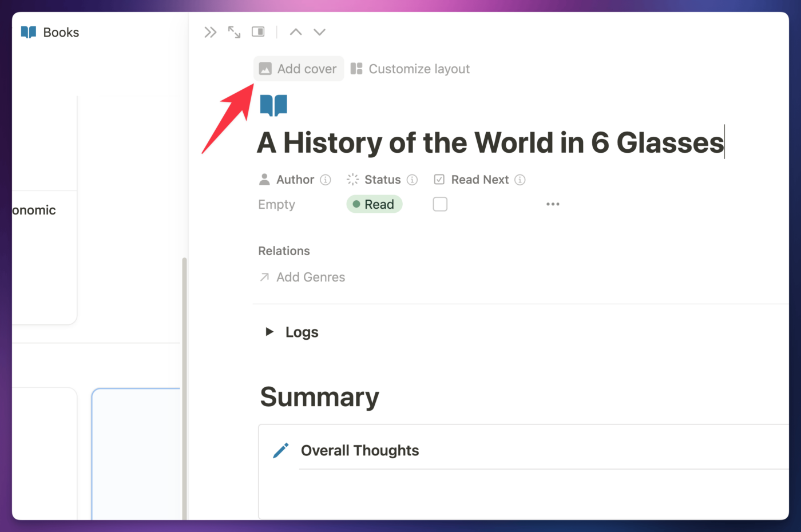Click the Summary heading
This screenshot has width=801, height=532.
(x=320, y=397)
